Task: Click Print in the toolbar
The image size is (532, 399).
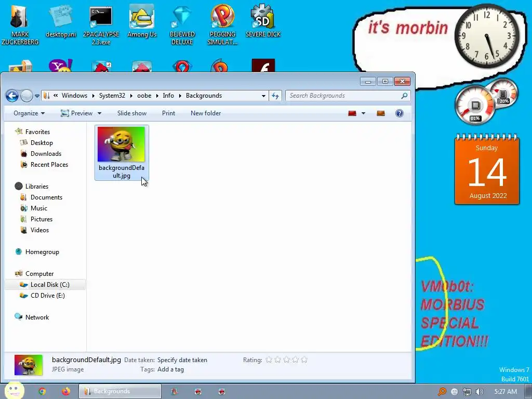Action: (169, 113)
